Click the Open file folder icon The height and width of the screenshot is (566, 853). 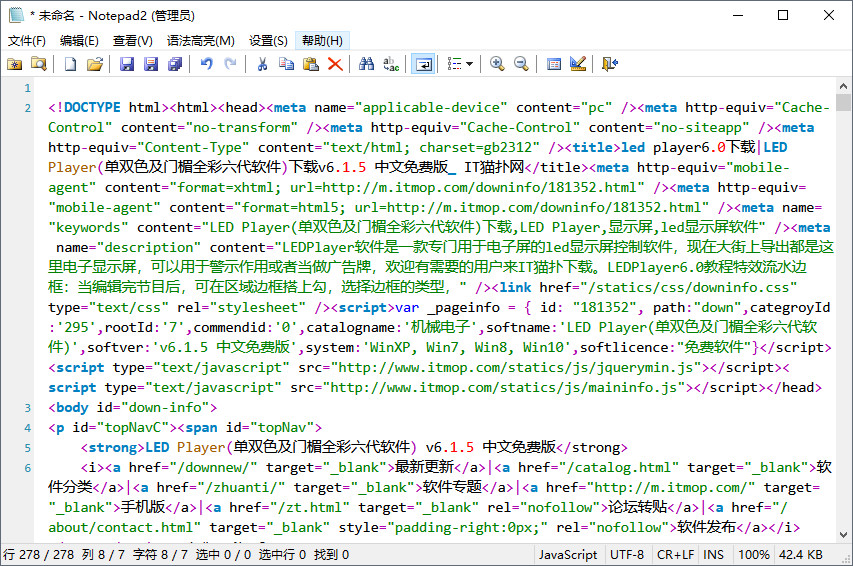[95, 64]
